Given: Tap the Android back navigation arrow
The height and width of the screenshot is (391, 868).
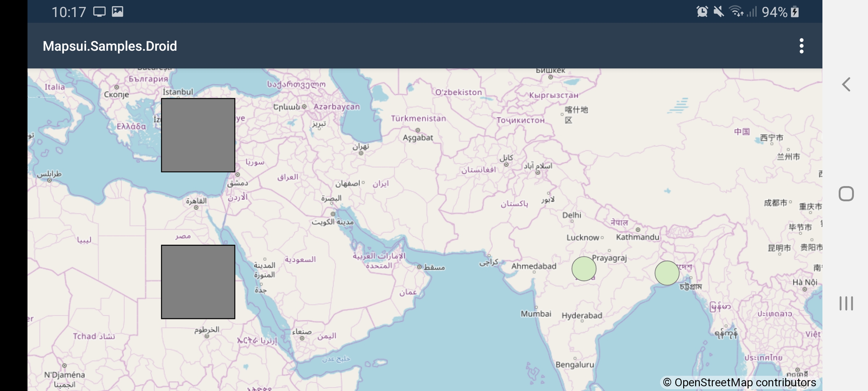Looking at the screenshot, I should (846, 84).
